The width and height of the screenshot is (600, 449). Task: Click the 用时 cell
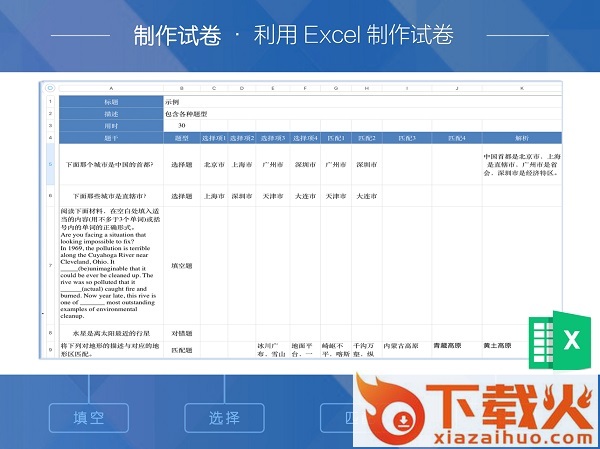[x=111, y=126]
